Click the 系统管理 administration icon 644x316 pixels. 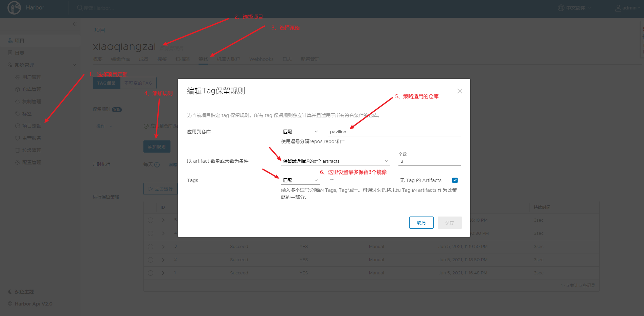tap(10, 65)
